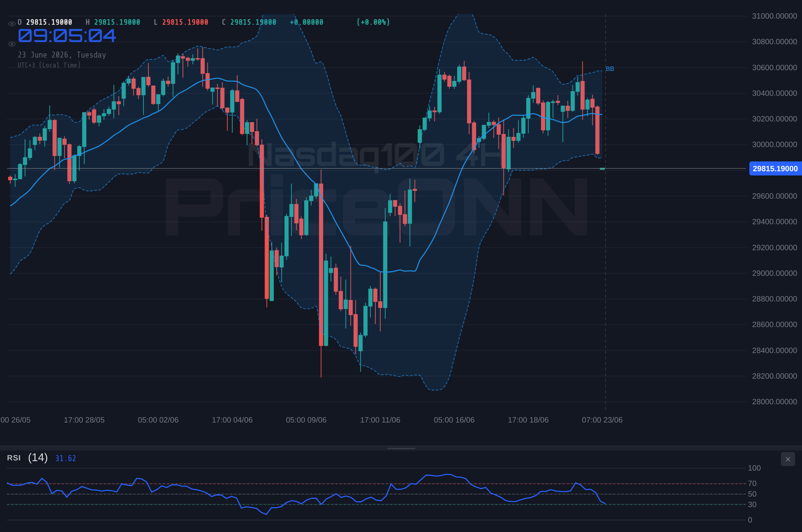Click the 17:00 11/06 time axis label
This screenshot has height=532, width=802.
click(x=380, y=420)
